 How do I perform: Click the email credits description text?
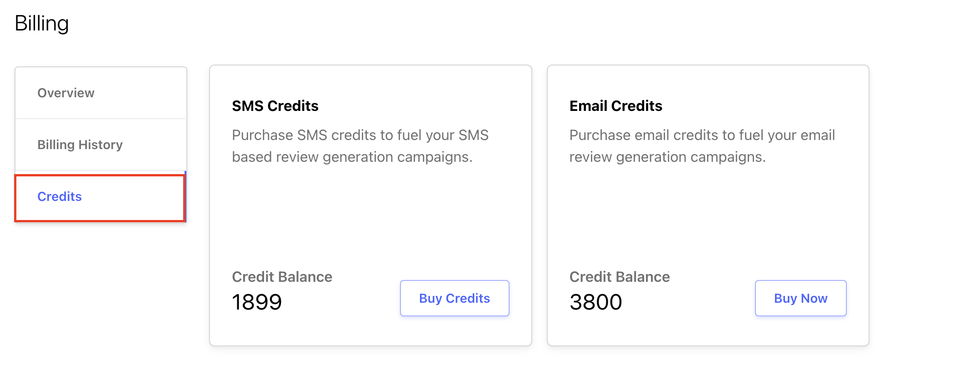[x=702, y=146]
